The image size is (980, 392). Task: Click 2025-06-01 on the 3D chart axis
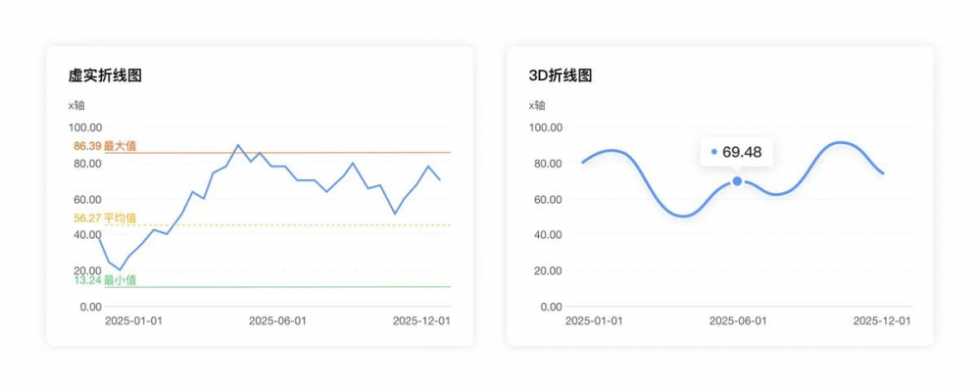pos(738,320)
